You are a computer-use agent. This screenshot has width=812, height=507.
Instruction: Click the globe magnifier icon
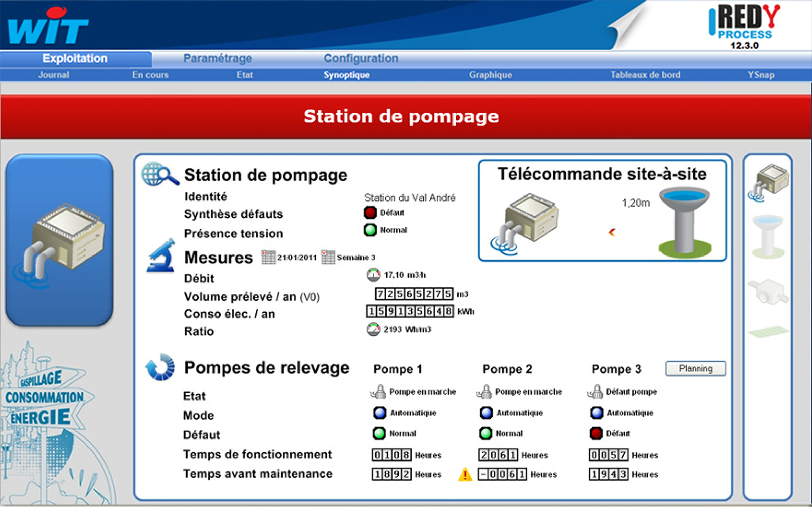coord(160,174)
